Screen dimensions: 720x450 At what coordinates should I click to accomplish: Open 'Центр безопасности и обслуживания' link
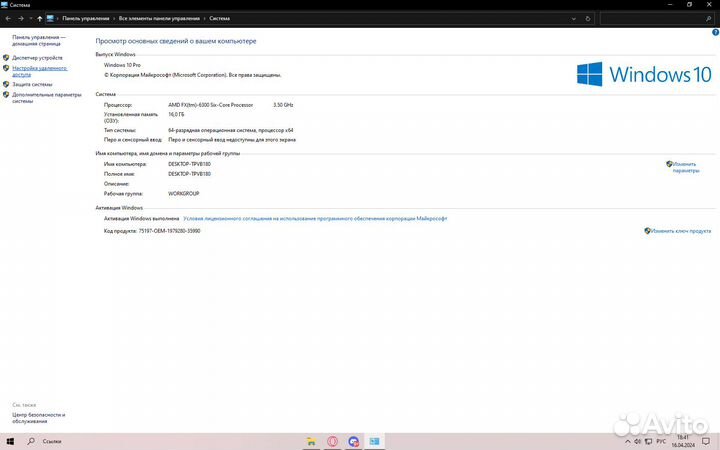38,417
